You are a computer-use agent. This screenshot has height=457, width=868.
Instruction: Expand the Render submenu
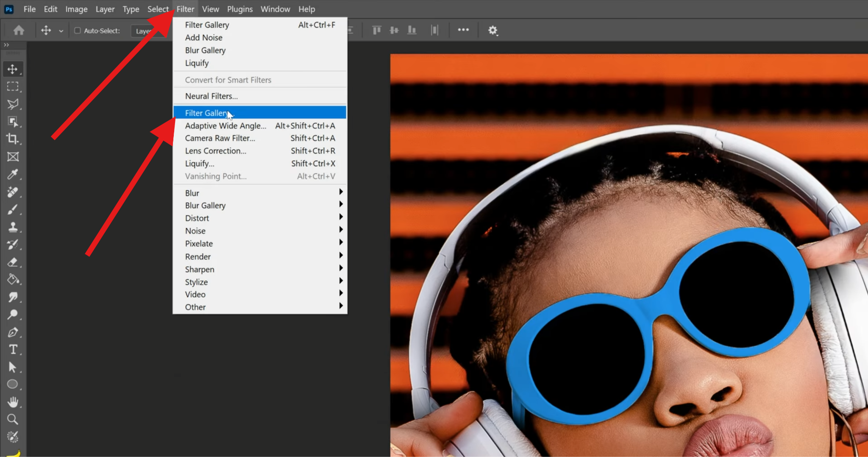(260, 256)
